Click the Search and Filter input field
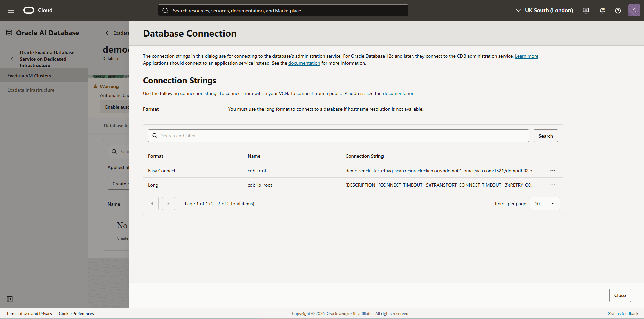This screenshot has width=644, height=319. (336, 135)
